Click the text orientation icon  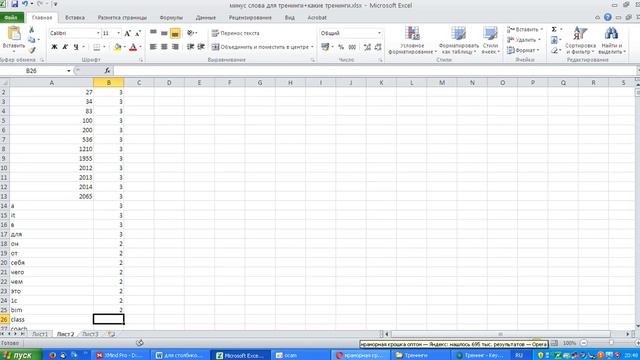tap(191, 33)
